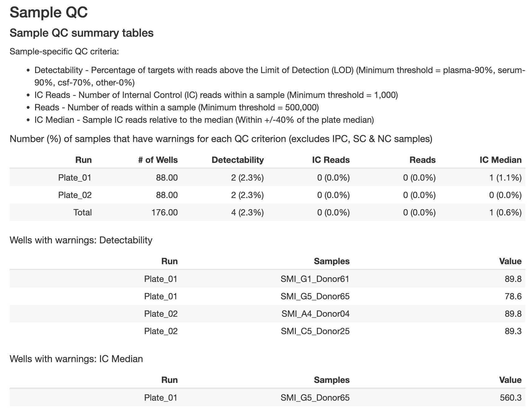Image resolution: width=532 pixels, height=414 pixels.
Task: Select the 89.3 detectability value
Action: pyautogui.click(x=513, y=331)
